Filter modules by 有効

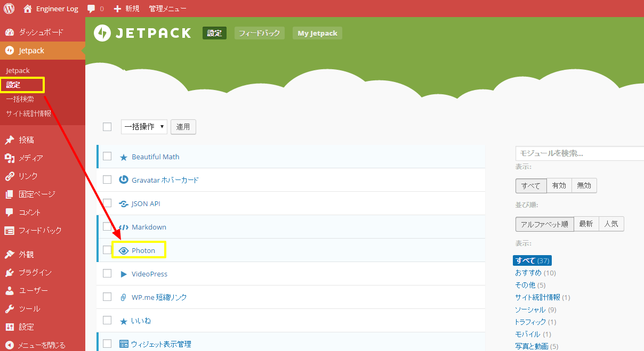tap(559, 186)
